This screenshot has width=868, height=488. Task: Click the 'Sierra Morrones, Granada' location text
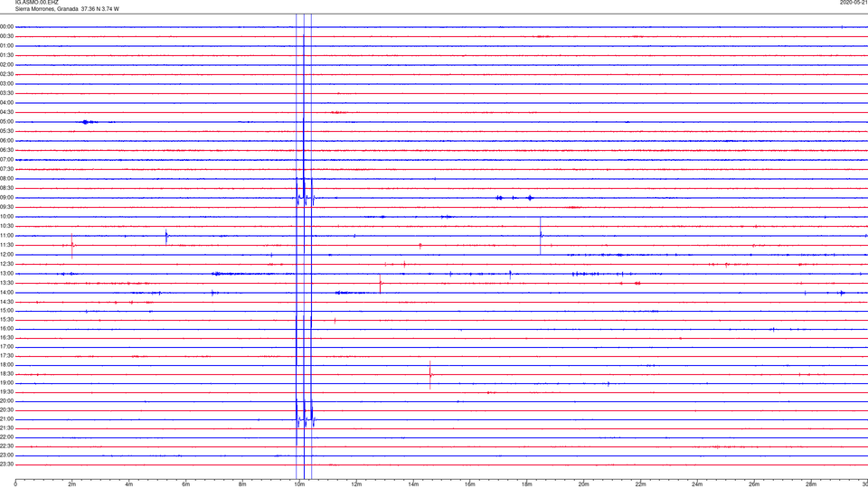tap(46, 9)
